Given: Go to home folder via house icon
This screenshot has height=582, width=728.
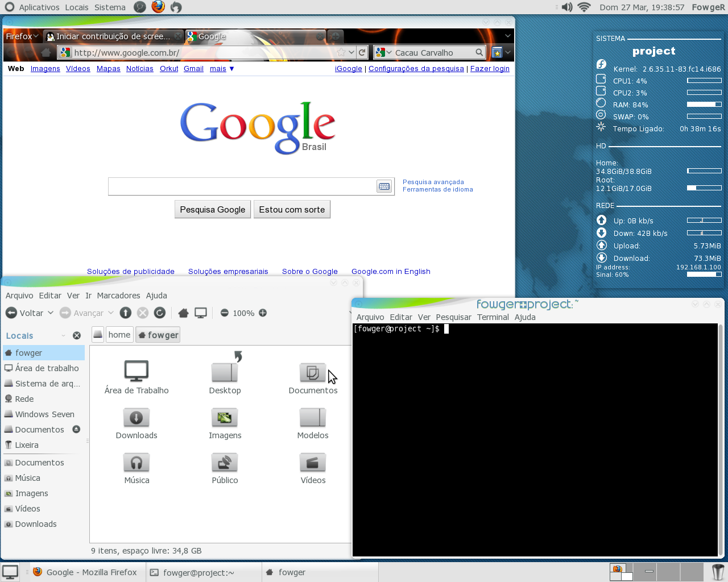Looking at the screenshot, I should [183, 313].
